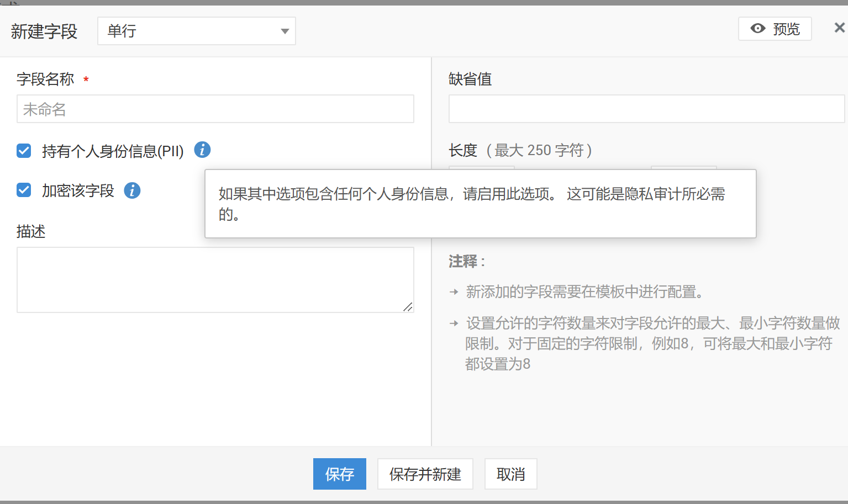Close the 新建字段 dialog with the X
The height and width of the screenshot is (504, 848).
[839, 28]
